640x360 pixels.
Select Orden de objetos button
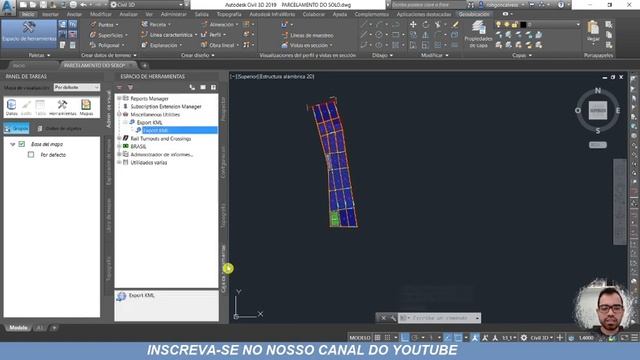(60, 128)
